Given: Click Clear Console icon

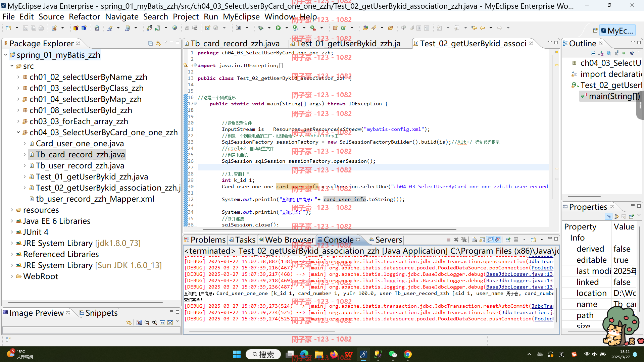Looking at the screenshot, I should click(474, 240).
